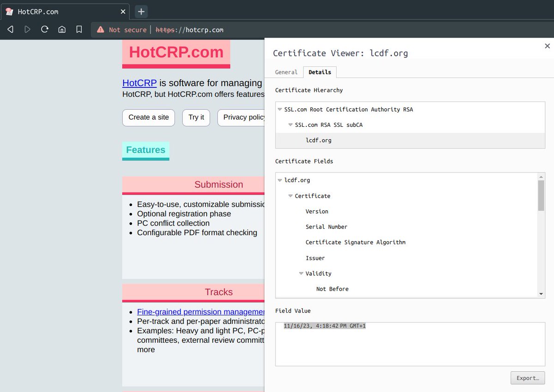Click the Certificate Fields scrollbar thumb
Screen dimensions: 554x392
pyautogui.click(x=541, y=195)
